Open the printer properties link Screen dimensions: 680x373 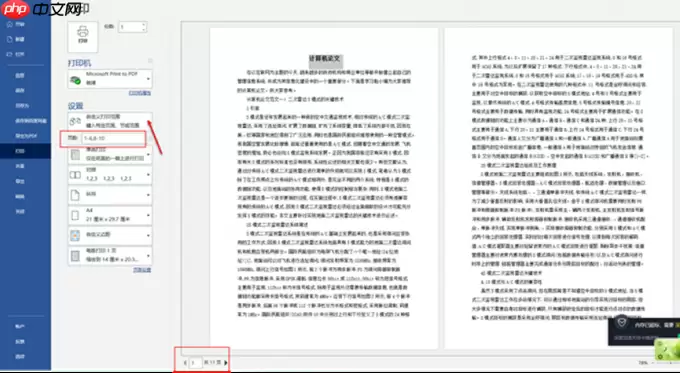coord(140,93)
